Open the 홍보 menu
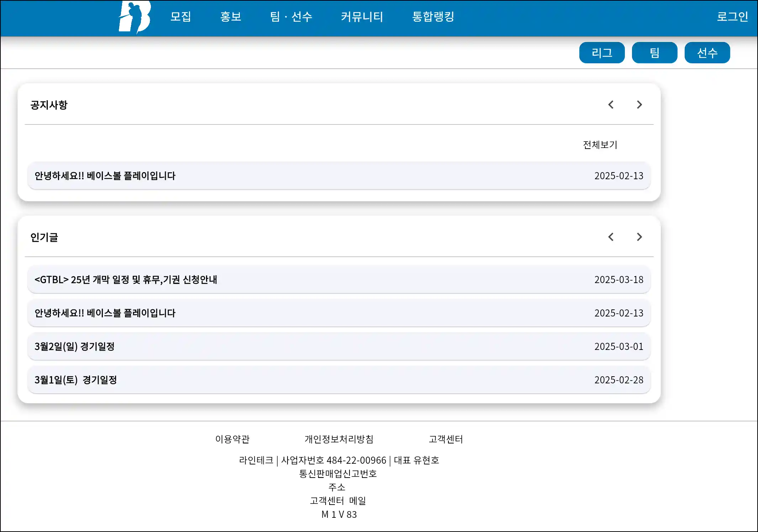 point(231,17)
